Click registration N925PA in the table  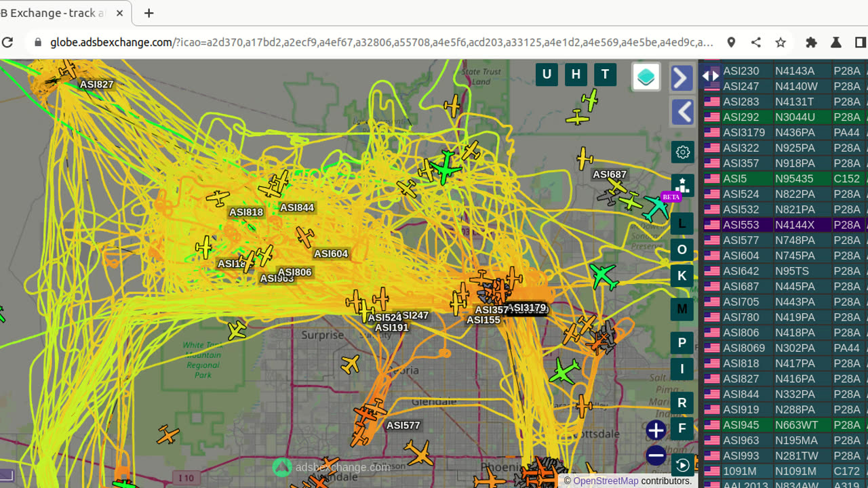[795, 148]
